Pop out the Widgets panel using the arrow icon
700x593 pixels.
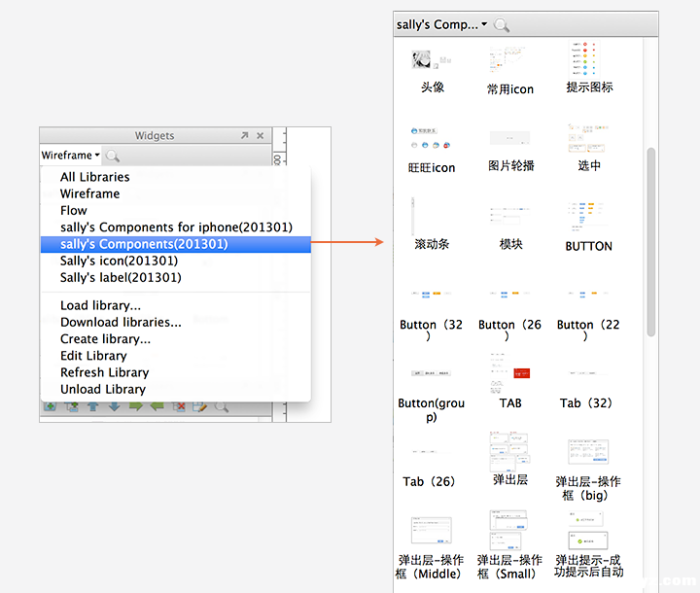click(x=244, y=136)
